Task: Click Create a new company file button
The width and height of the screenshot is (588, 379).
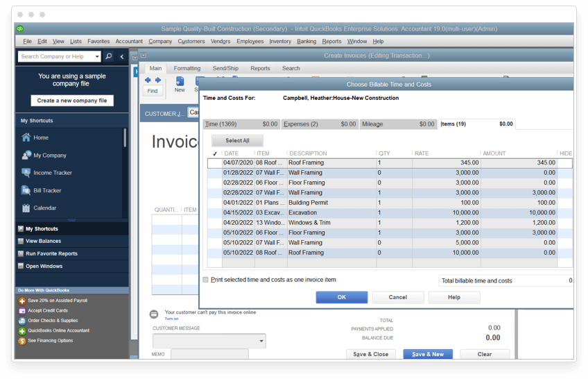Action: [72, 101]
